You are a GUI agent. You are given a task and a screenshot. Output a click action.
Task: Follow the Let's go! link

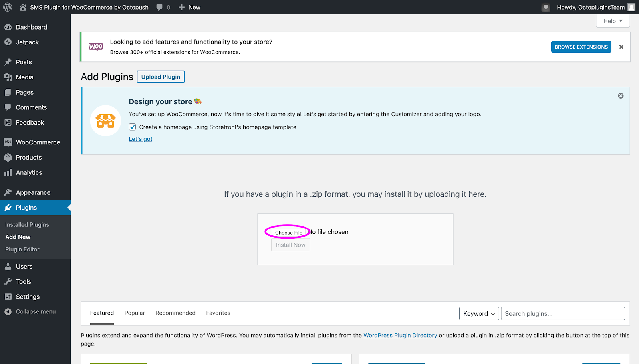140,139
